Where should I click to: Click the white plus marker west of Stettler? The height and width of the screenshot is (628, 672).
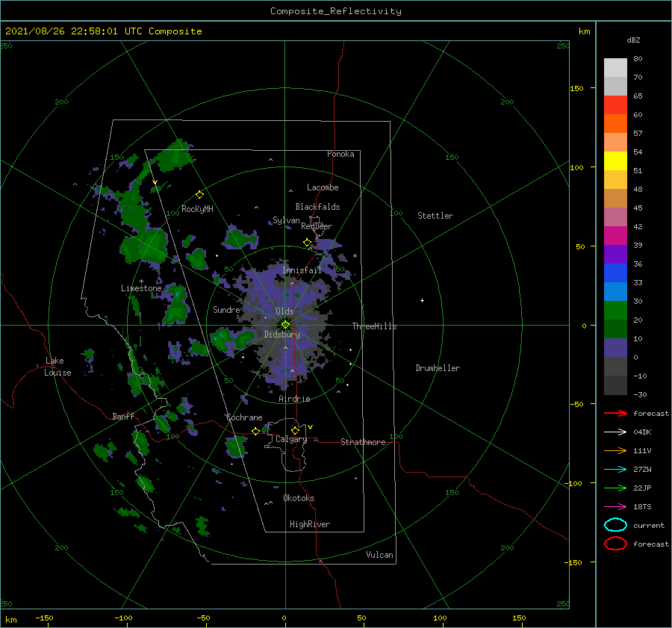[422, 300]
